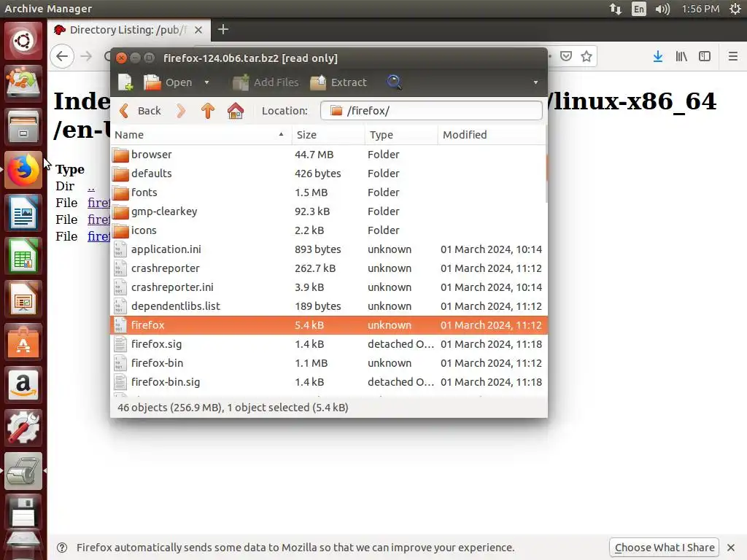This screenshot has height=560, width=747.
Task: Click the Pocket save icon in address bar
Action: pyautogui.click(x=566, y=56)
